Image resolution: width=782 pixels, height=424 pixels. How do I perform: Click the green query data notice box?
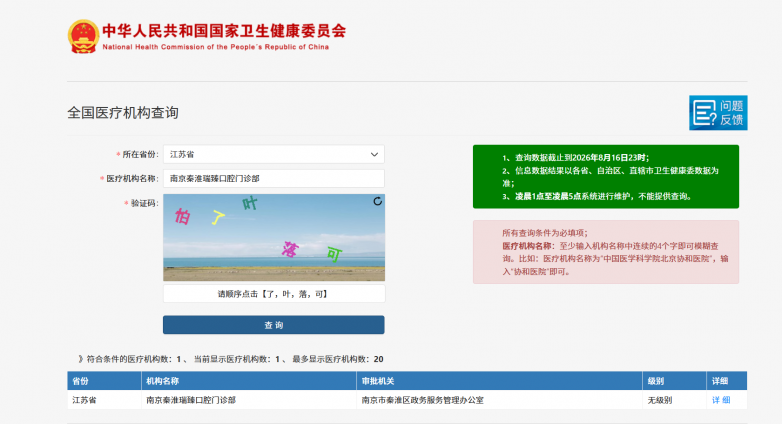pyautogui.click(x=606, y=177)
